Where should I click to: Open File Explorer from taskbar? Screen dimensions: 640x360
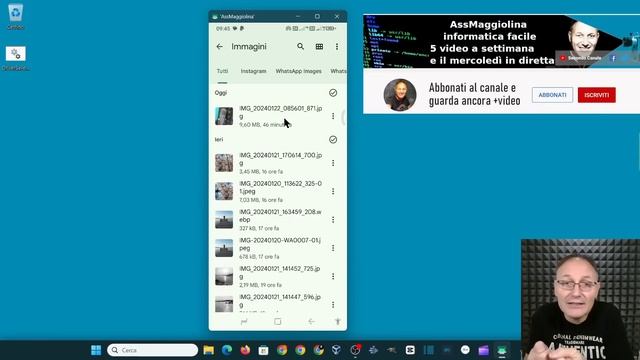point(209,350)
